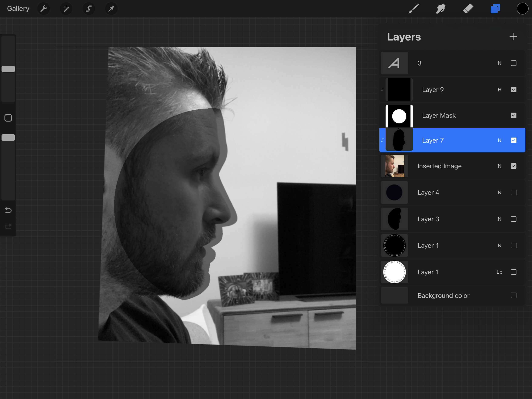The image size is (532, 399).
Task: Disable the Layer Mask checkbox
Action: [513, 116]
